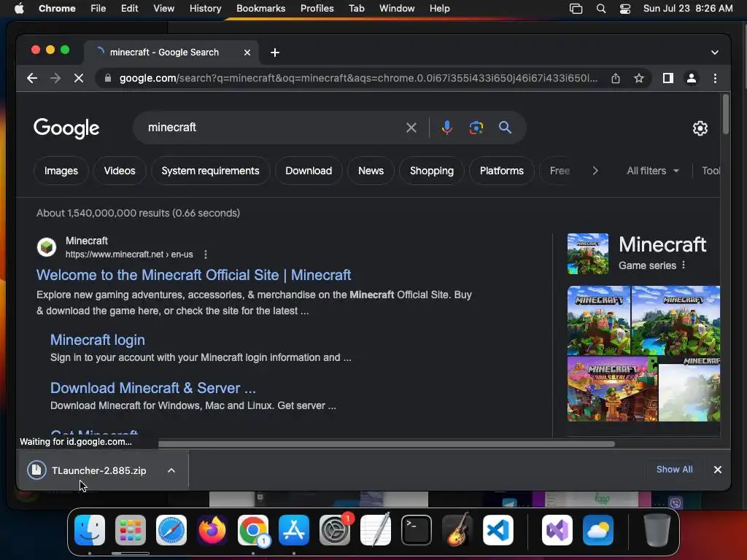The image size is (747, 560).
Task: Click the minecraft.net URL text
Action: pyautogui.click(x=129, y=254)
